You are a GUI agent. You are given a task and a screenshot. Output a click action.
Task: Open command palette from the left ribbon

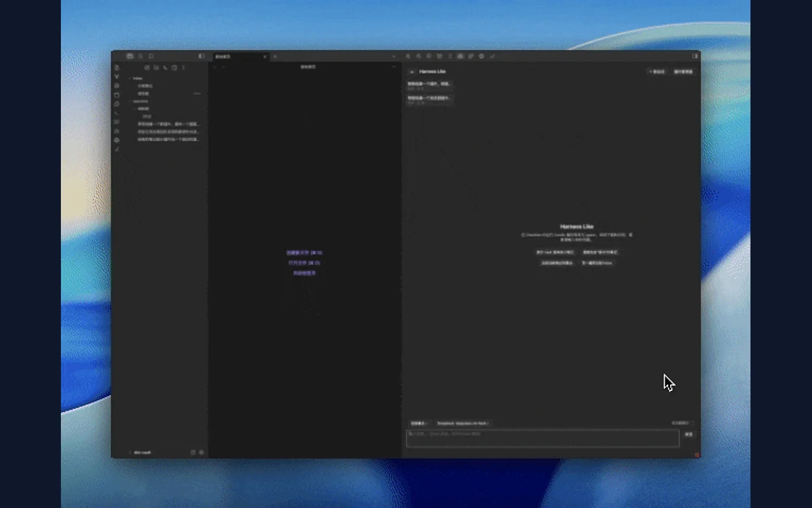117,113
